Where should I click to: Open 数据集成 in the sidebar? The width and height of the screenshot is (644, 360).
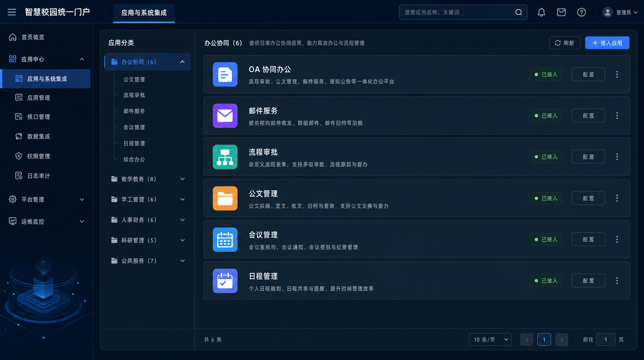[x=38, y=136]
